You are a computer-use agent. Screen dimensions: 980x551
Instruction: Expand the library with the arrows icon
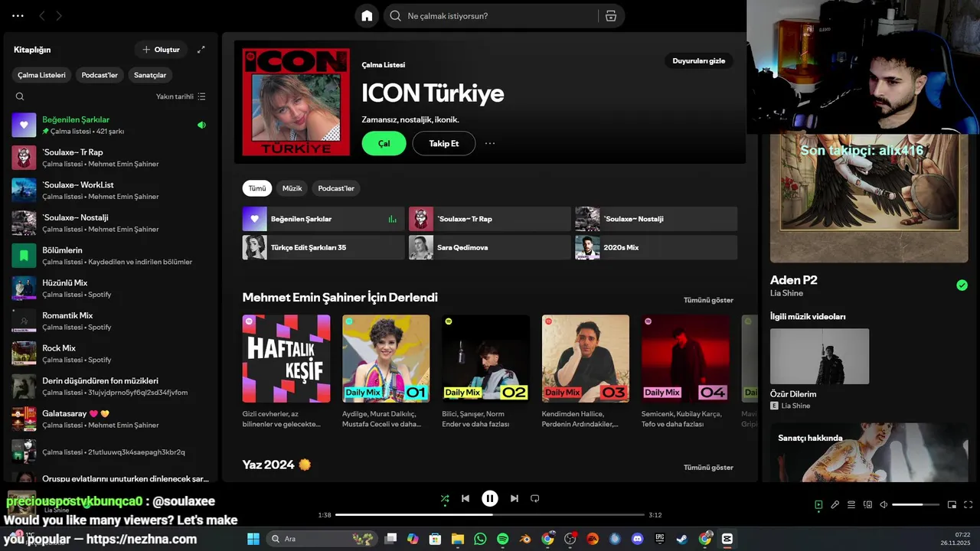(201, 50)
